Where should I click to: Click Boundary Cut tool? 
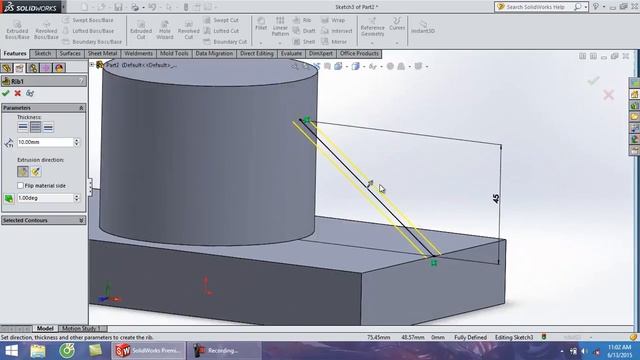(225, 42)
